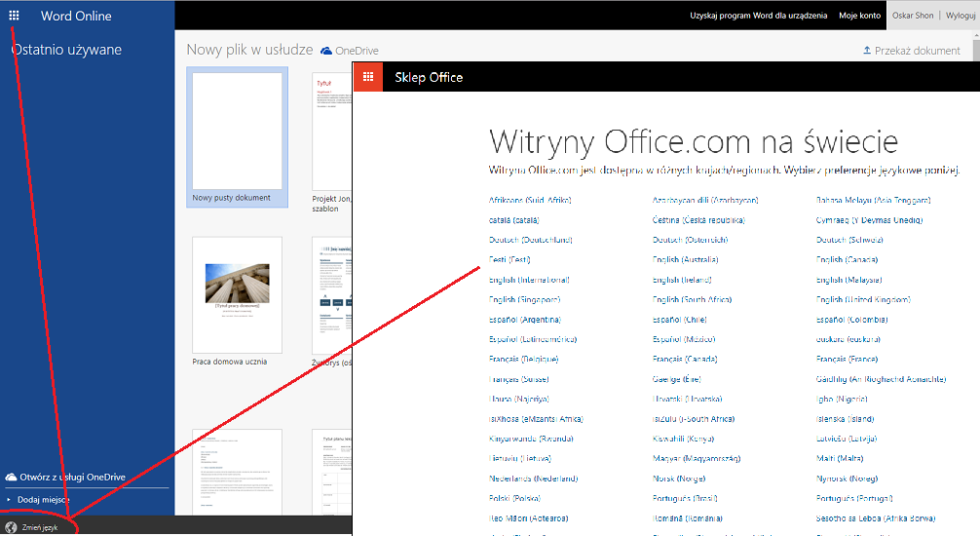
Task: Choose Eesti (Eesti)
Action: pyautogui.click(x=509, y=259)
